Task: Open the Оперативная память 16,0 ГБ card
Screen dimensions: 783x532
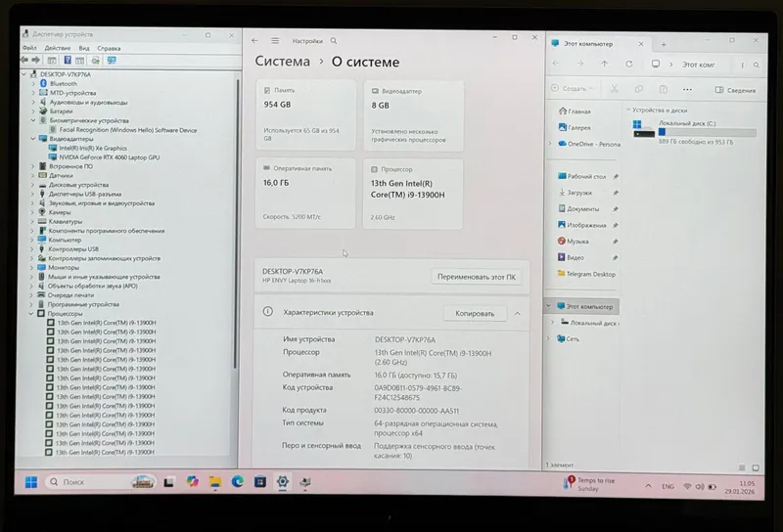Action: 305,193
